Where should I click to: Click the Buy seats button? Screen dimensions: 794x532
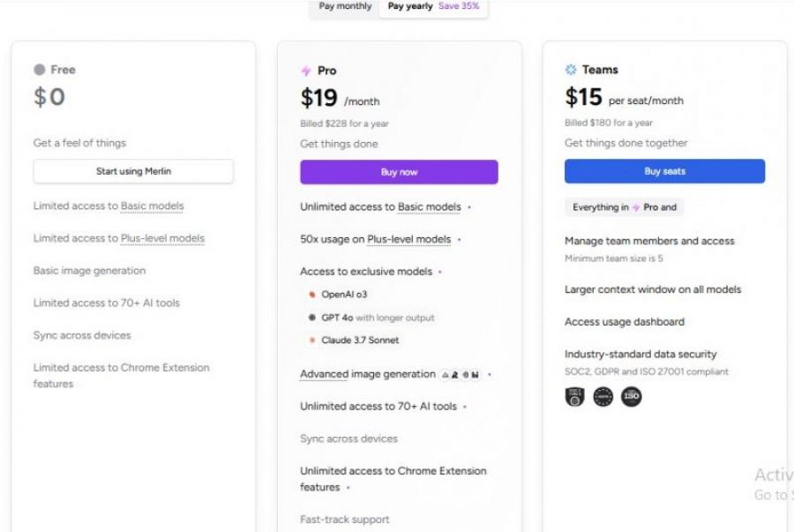664,171
